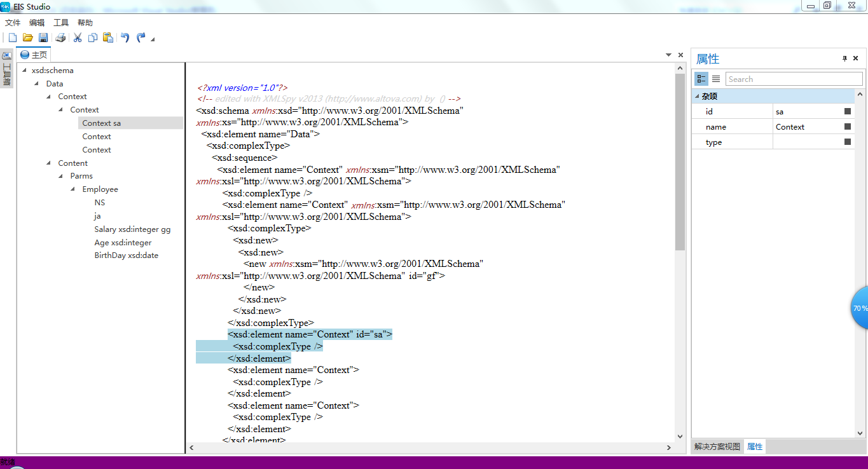Switch to the 解决方案视图 tab
The image size is (868, 469).
[x=717, y=447]
